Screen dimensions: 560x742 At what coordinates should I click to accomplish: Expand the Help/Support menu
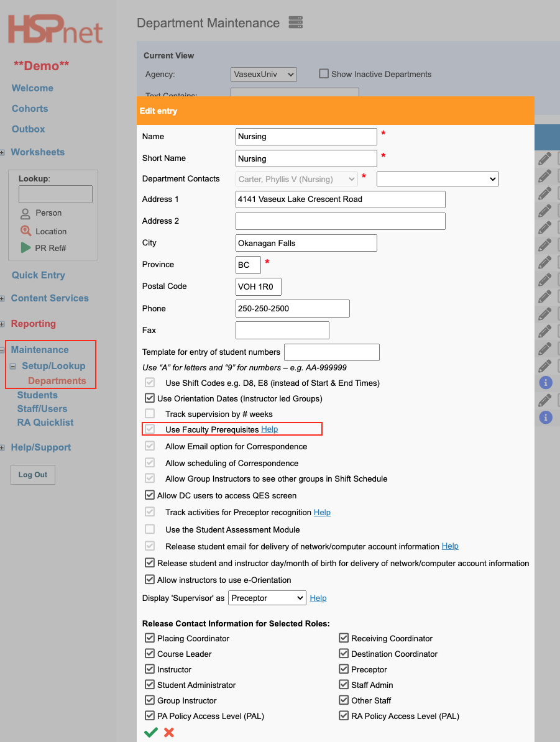(2, 447)
